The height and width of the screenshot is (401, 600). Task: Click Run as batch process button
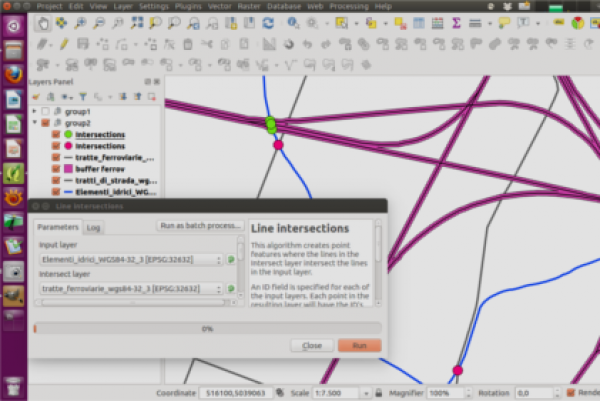coord(201,227)
